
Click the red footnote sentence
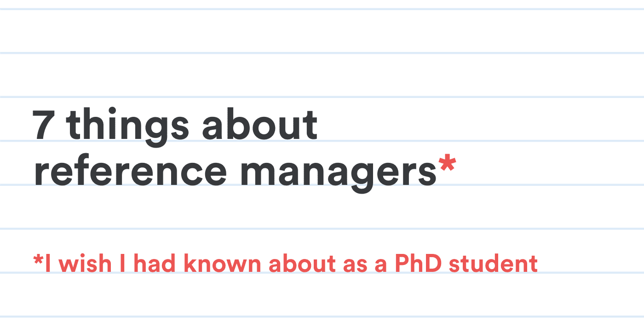pos(285,264)
